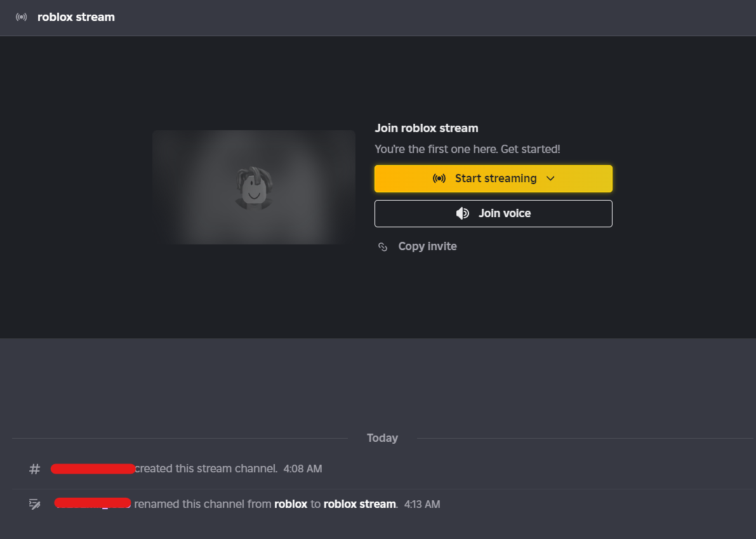
Task: Copy the invite link via Copy invite
Action: (427, 246)
